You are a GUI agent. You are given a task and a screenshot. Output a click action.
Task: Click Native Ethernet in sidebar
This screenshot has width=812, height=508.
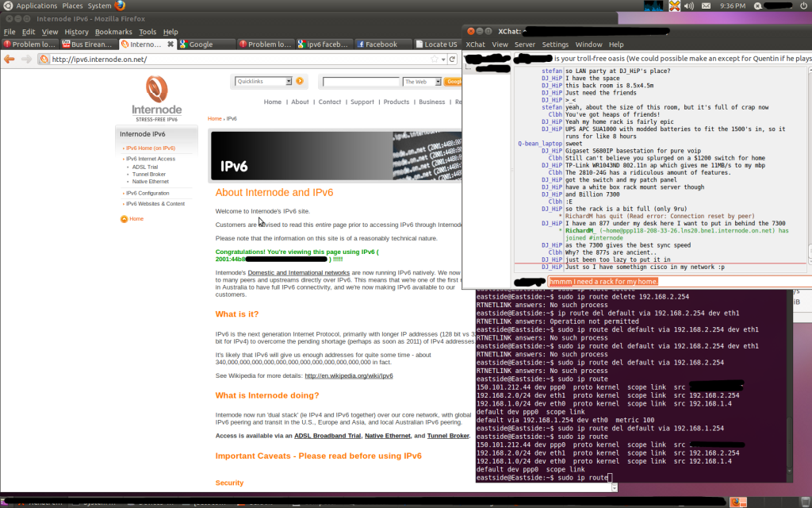[151, 182]
